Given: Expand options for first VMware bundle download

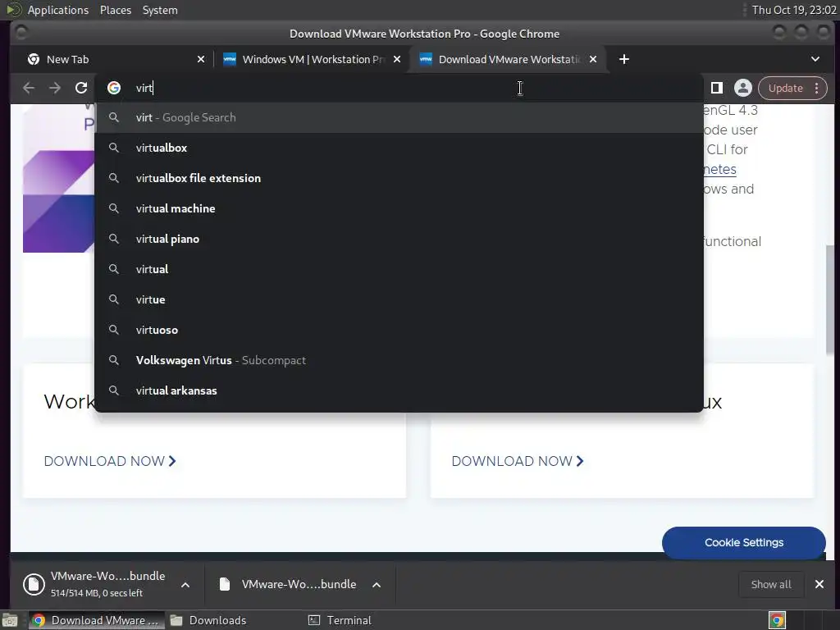Looking at the screenshot, I should [185, 585].
